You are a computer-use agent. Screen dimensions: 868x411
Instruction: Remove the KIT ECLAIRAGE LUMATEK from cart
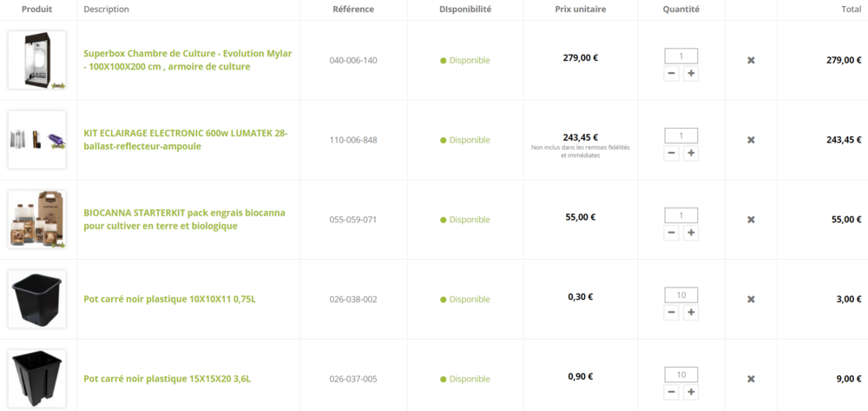[x=751, y=140]
